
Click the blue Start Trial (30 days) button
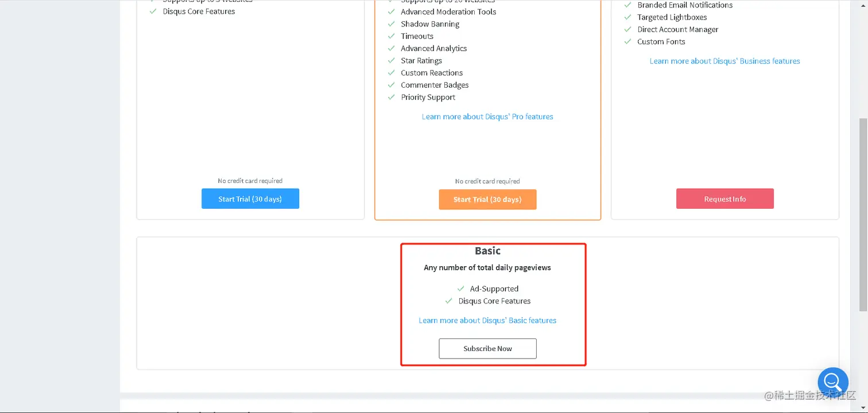tap(250, 198)
